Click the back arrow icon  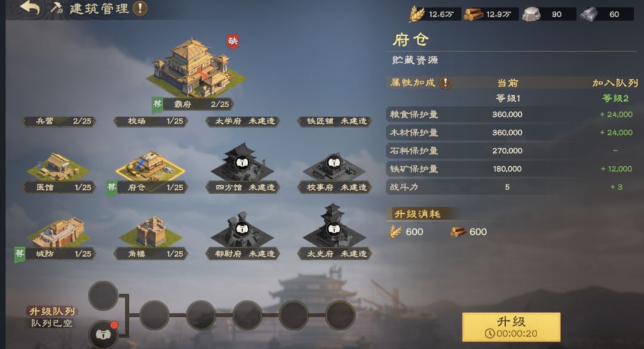pos(30,7)
